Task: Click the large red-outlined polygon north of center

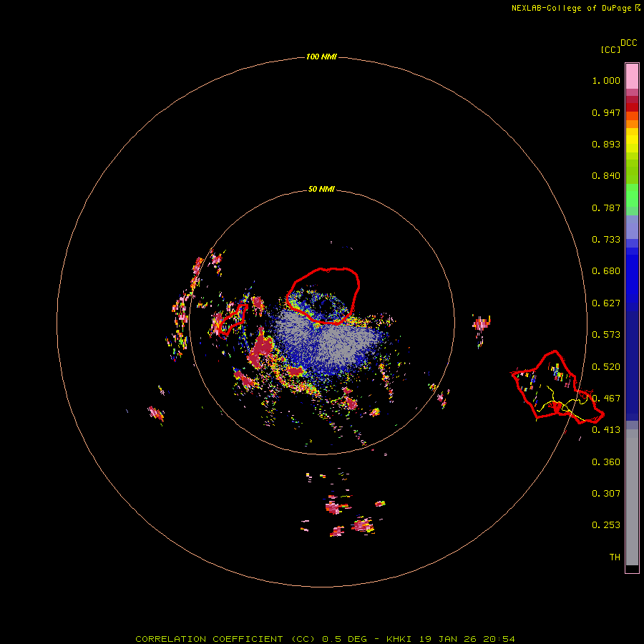Action: click(323, 296)
